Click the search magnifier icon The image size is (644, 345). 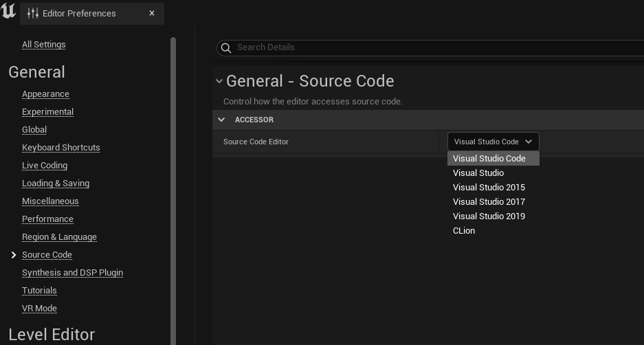226,47
